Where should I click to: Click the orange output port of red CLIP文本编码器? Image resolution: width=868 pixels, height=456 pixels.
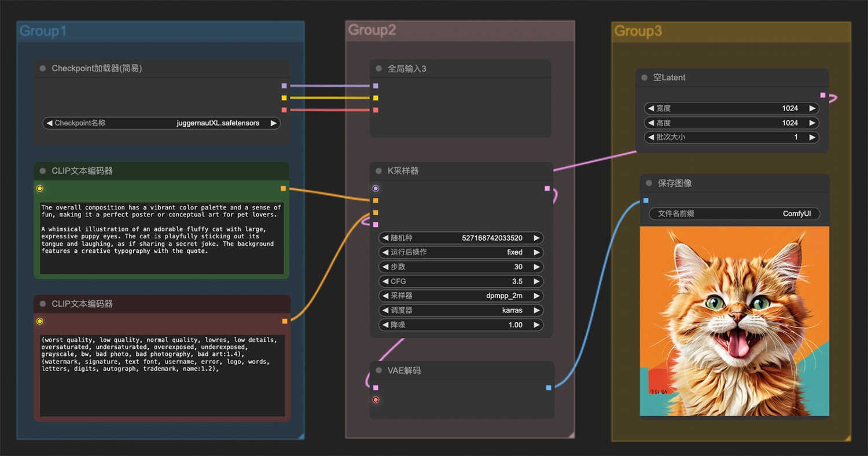click(284, 321)
